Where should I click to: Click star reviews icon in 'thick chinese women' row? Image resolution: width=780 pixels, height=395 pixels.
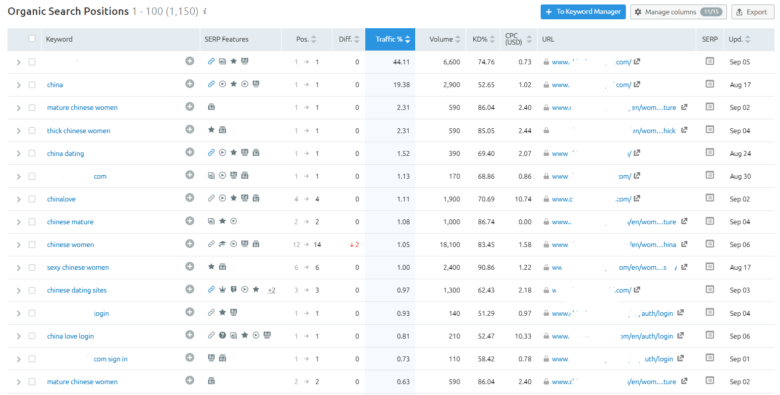[211, 130]
